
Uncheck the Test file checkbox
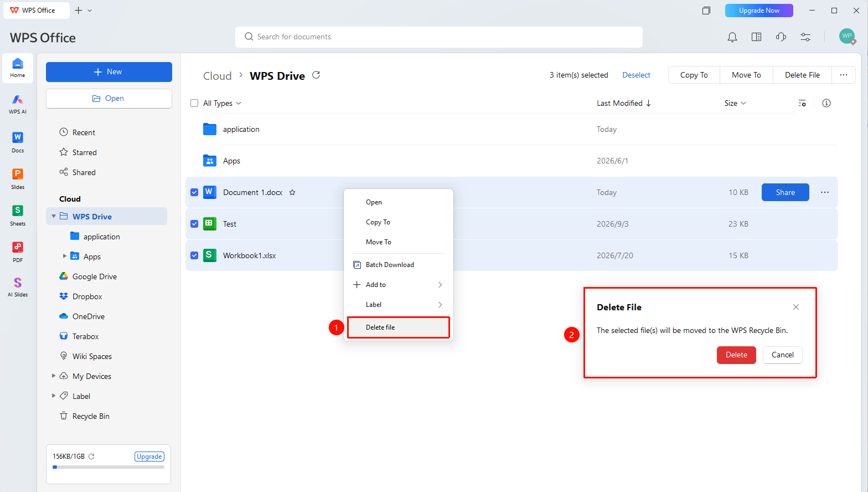pos(194,224)
